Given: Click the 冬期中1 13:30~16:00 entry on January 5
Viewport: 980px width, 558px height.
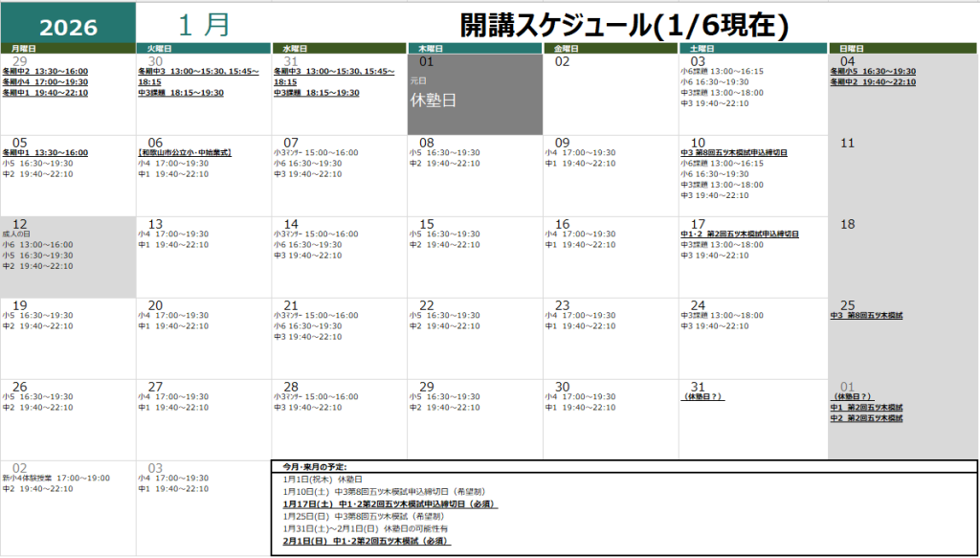Looking at the screenshot, I should pyautogui.click(x=45, y=153).
